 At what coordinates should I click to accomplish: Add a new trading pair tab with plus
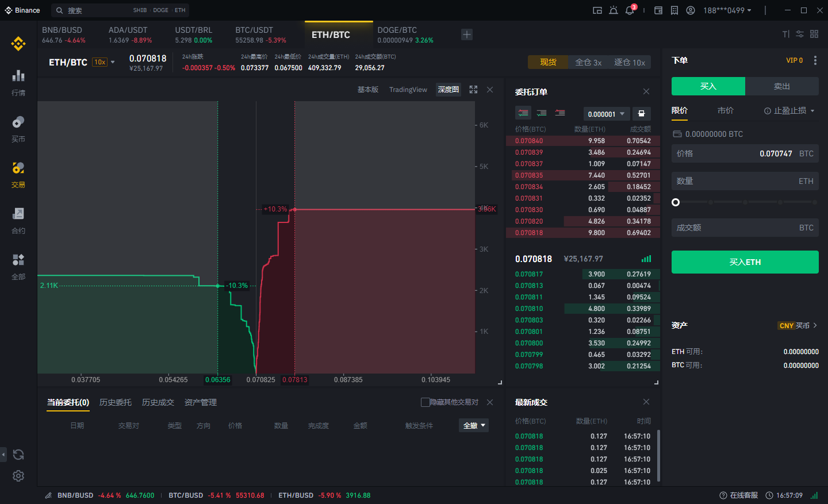tap(467, 34)
